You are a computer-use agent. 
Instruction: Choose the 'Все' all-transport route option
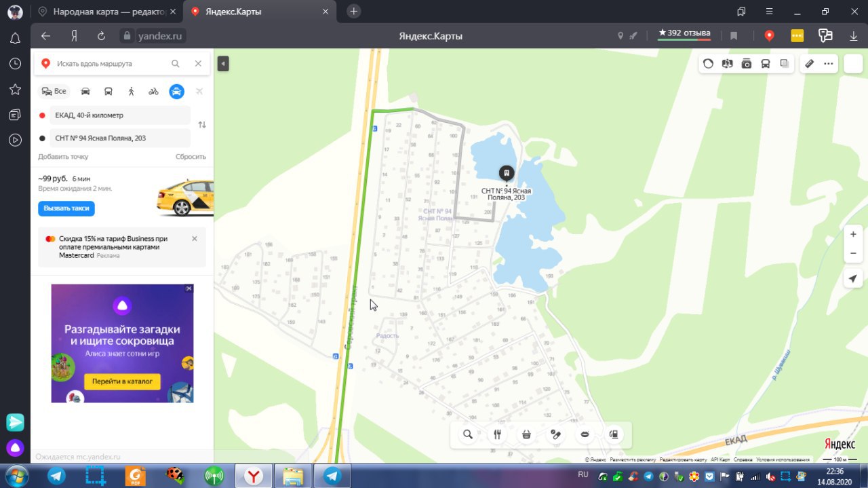coord(54,91)
